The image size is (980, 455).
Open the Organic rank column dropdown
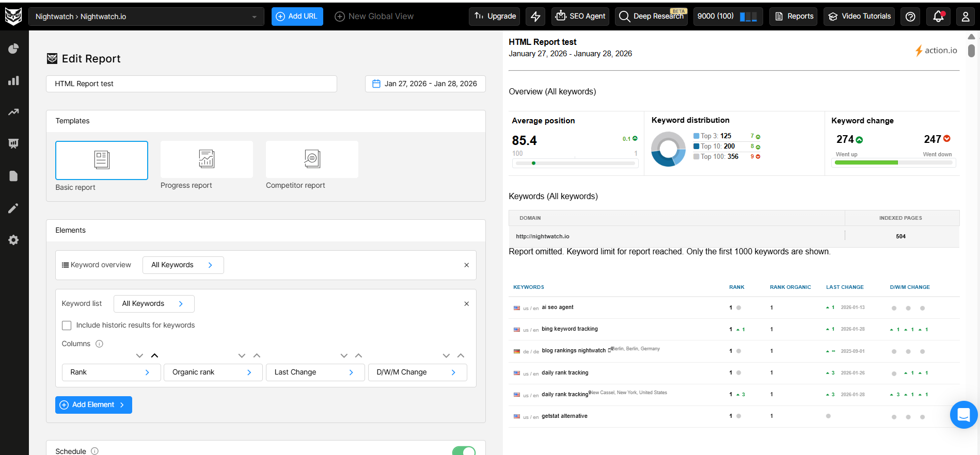click(x=213, y=372)
